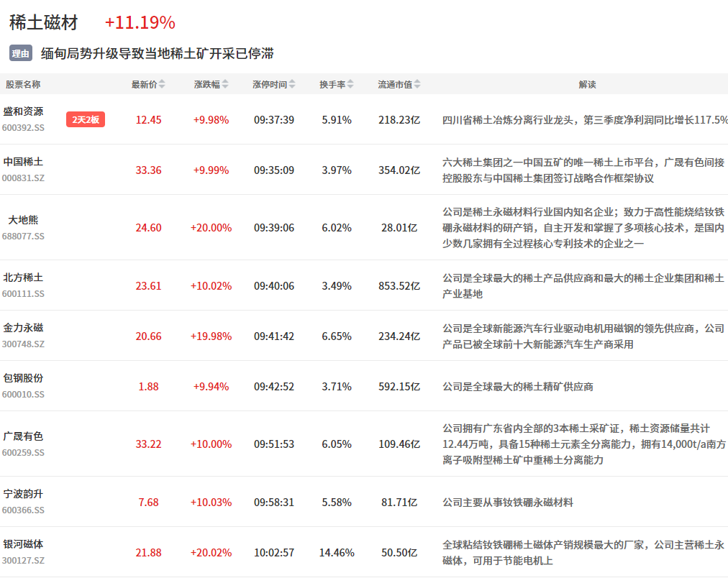Click the 解读 column header

(x=587, y=84)
